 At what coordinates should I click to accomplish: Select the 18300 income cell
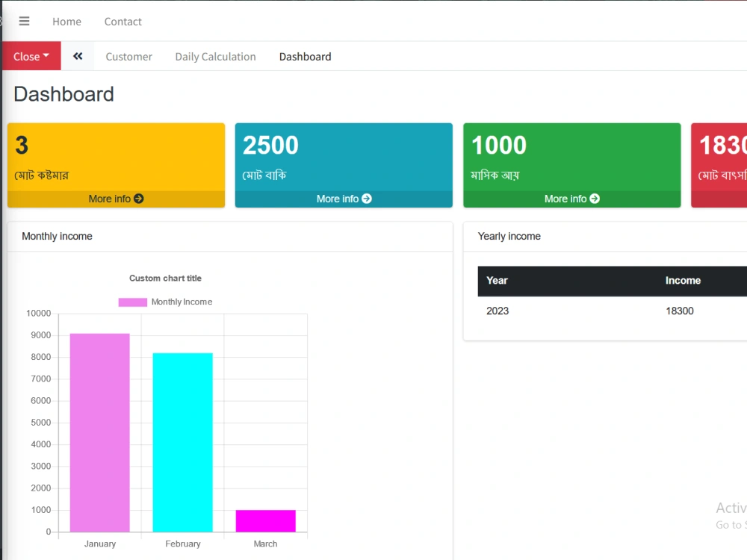[679, 311]
